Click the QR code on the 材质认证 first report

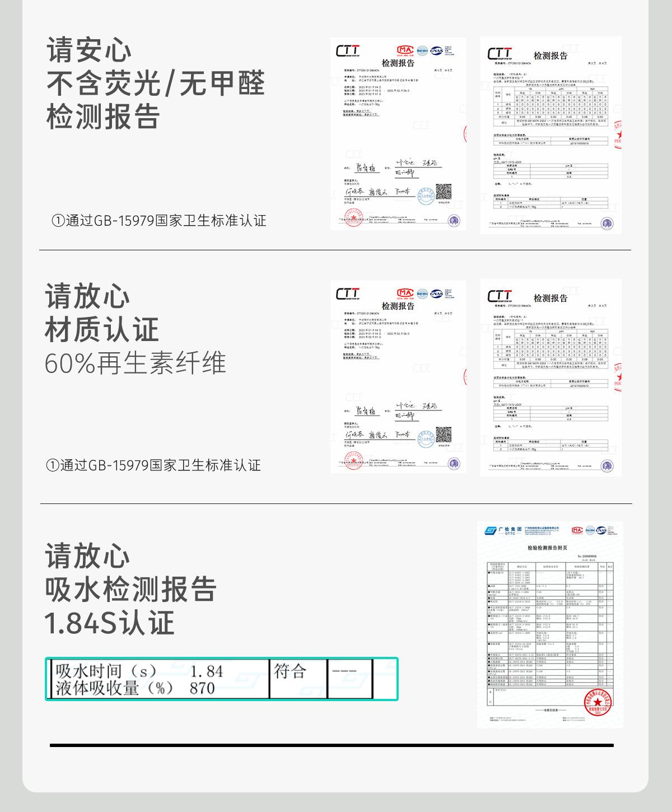tap(444, 435)
